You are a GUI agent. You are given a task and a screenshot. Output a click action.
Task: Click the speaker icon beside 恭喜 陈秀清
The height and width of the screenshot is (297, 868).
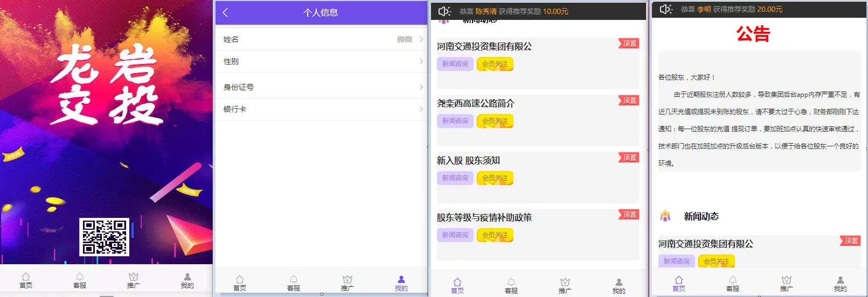(x=444, y=11)
